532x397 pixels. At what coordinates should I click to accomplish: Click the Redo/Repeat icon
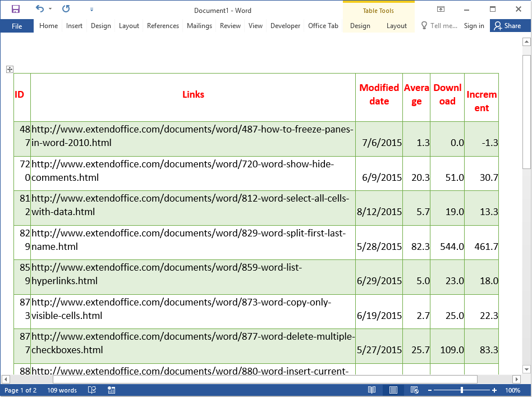pyautogui.click(x=66, y=9)
